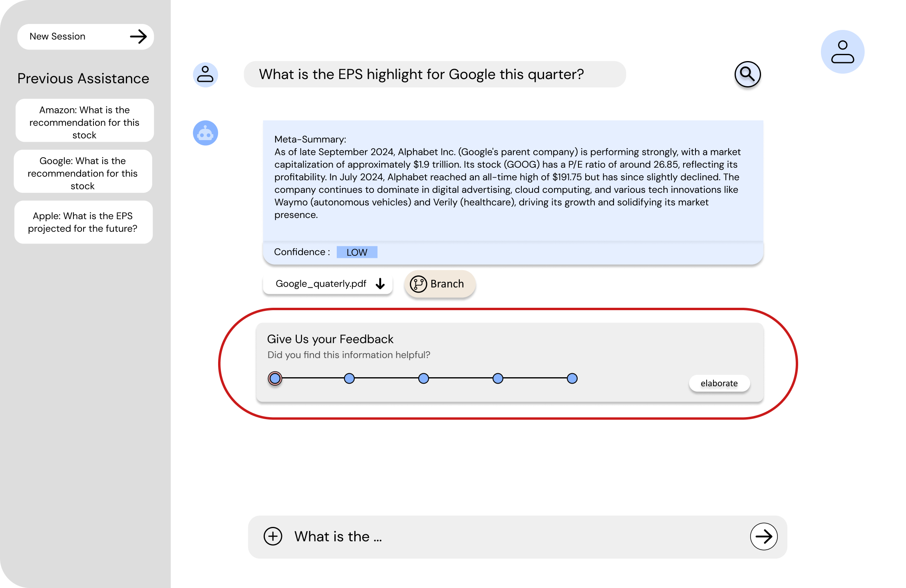Image resolution: width=906 pixels, height=588 pixels.
Task: Click the Meta-Summary response text
Action: coord(507,177)
